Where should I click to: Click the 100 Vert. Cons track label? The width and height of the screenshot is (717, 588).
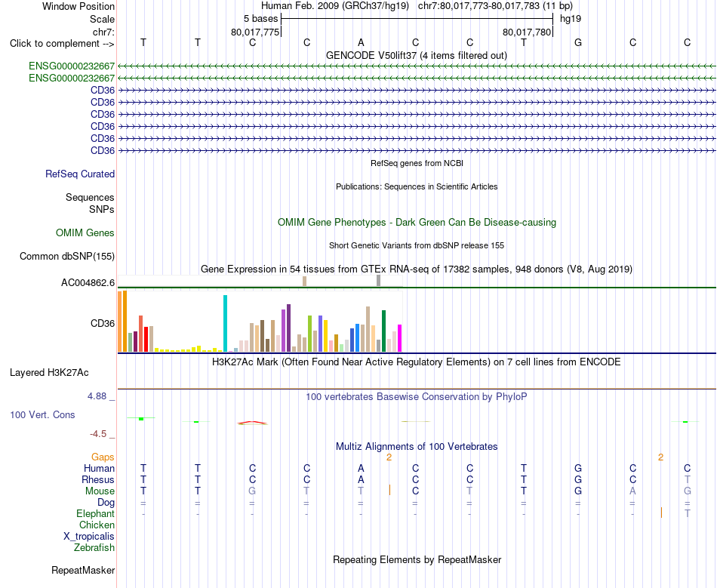(42, 414)
